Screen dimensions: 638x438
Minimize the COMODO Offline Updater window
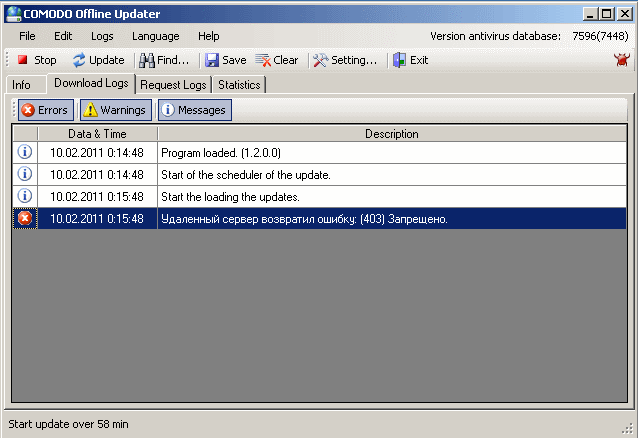pos(590,14)
